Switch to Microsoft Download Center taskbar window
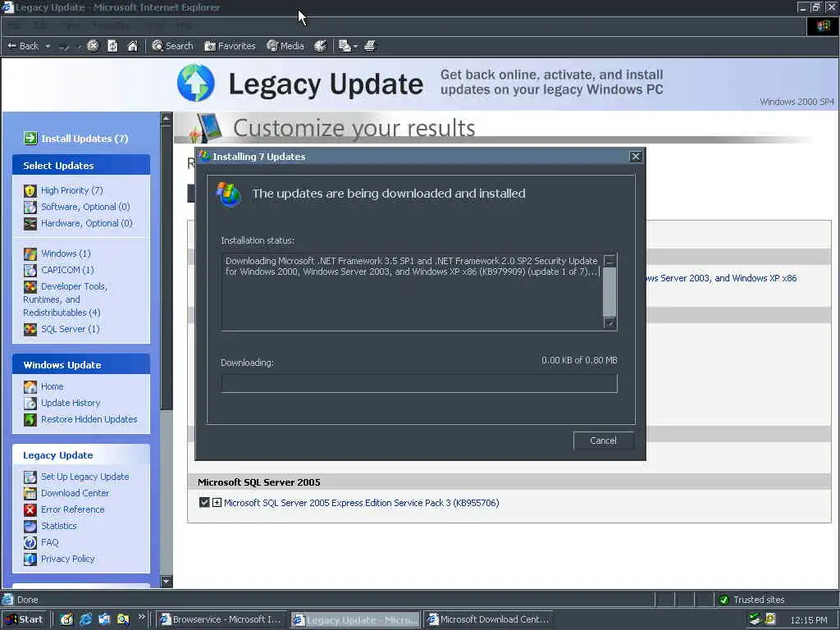Viewport: 840px width, 630px height. 490,619
